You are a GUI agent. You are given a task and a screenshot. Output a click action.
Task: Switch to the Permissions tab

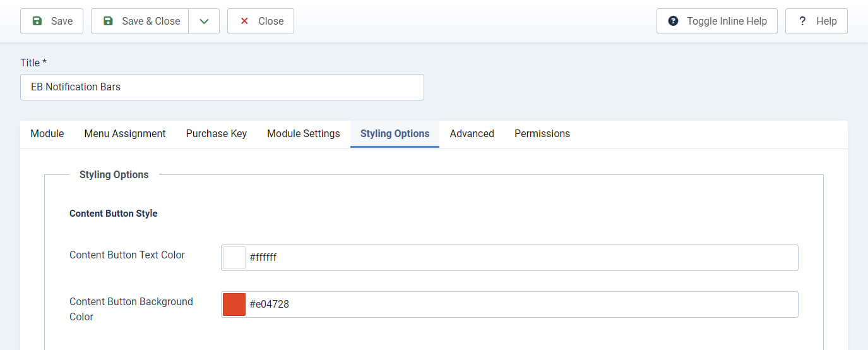pos(542,133)
